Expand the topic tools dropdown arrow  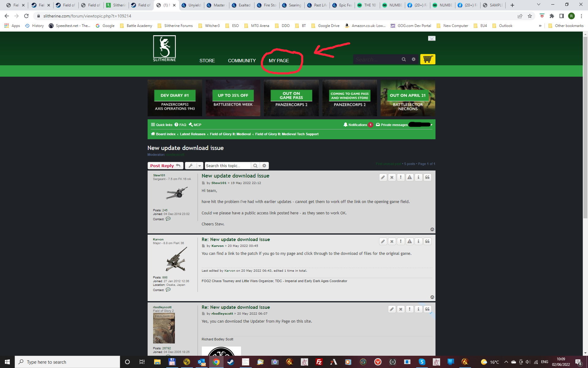pos(199,165)
